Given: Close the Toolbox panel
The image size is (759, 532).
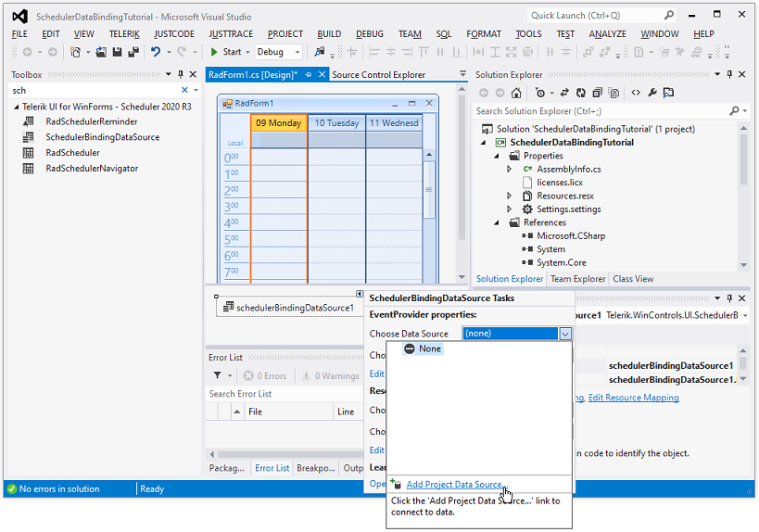Looking at the screenshot, I should [x=193, y=74].
